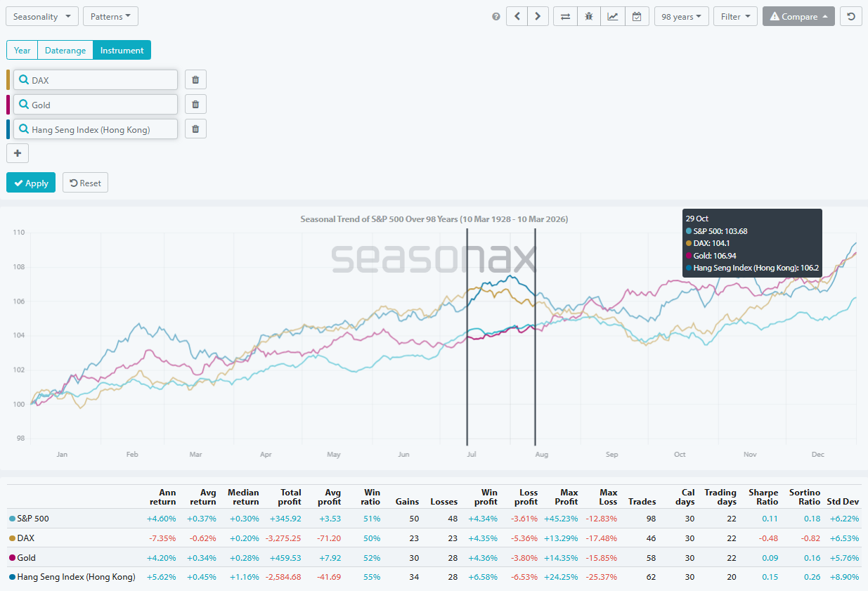Open the Seasonality dropdown
Image resolution: width=868 pixels, height=591 pixels.
[41, 15]
